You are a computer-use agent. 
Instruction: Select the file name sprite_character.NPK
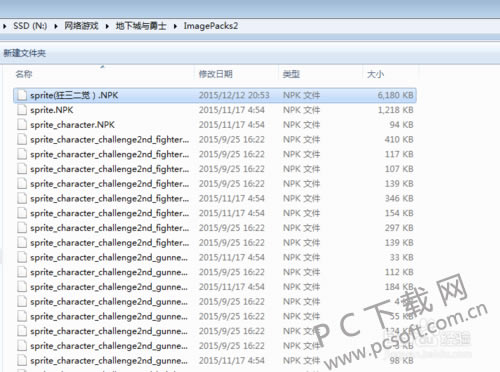72,125
